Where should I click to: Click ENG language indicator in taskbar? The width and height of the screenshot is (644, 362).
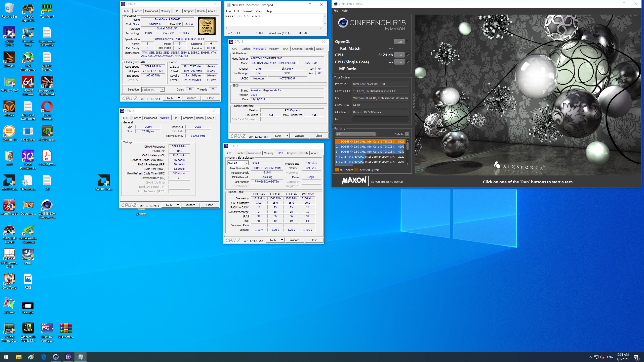610,357
